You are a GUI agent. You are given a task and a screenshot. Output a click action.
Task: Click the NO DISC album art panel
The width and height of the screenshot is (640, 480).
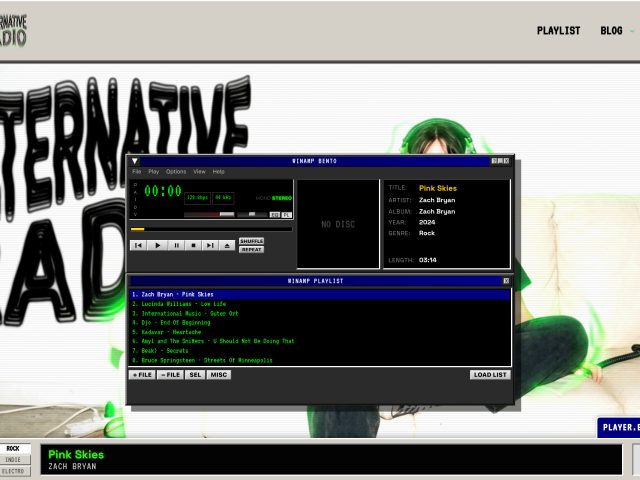[338, 224]
